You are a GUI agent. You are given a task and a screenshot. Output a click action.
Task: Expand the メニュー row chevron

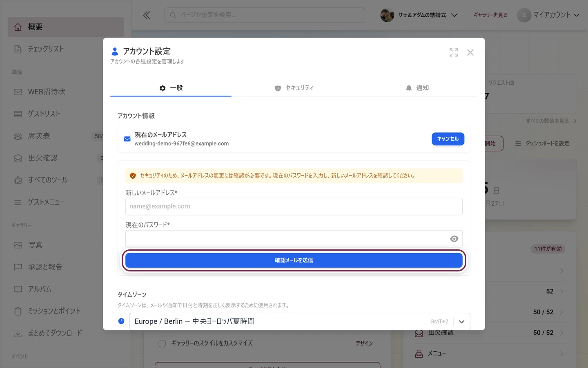[x=562, y=354]
